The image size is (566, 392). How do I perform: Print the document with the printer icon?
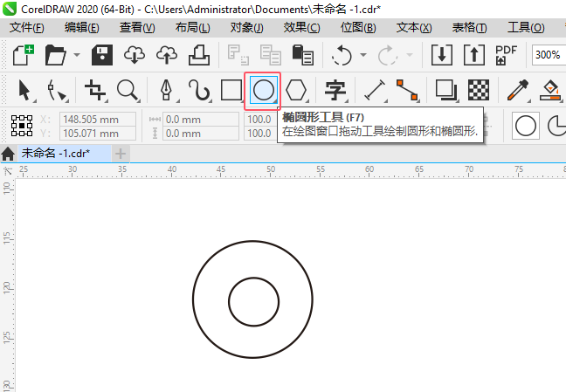coord(199,55)
